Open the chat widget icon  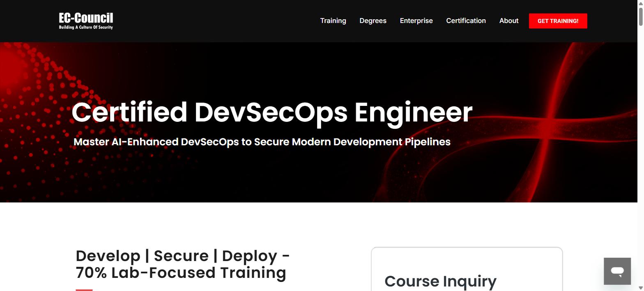[617, 271]
